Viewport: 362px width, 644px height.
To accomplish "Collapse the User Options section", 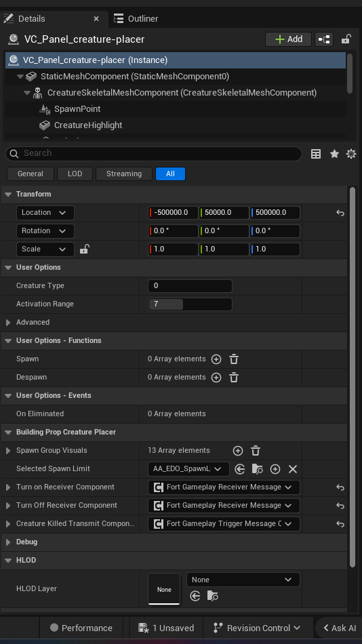I will [8, 267].
